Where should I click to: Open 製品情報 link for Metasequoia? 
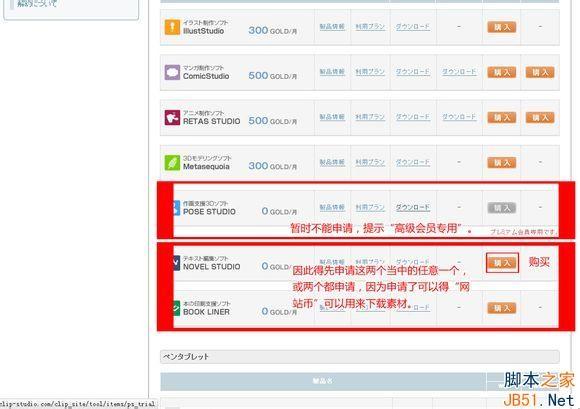coord(332,162)
